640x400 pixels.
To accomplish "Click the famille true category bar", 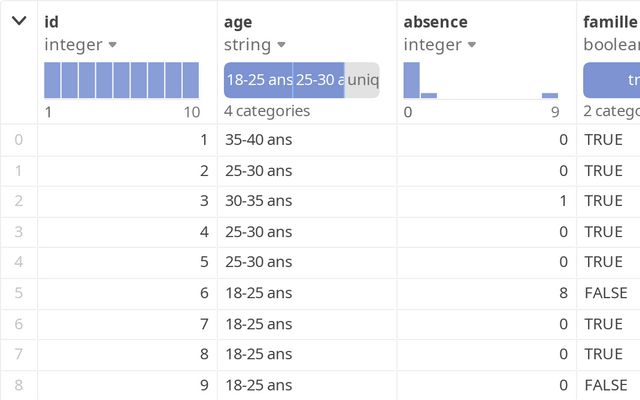I will click(x=612, y=80).
